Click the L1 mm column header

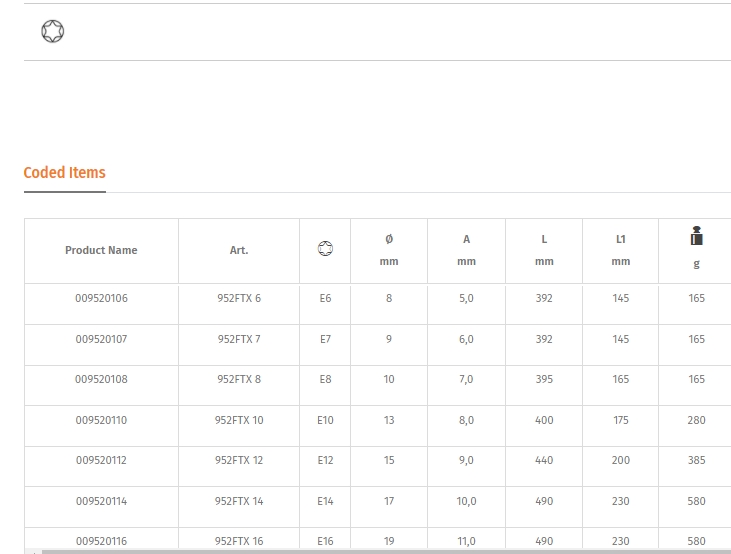pyautogui.click(x=621, y=250)
